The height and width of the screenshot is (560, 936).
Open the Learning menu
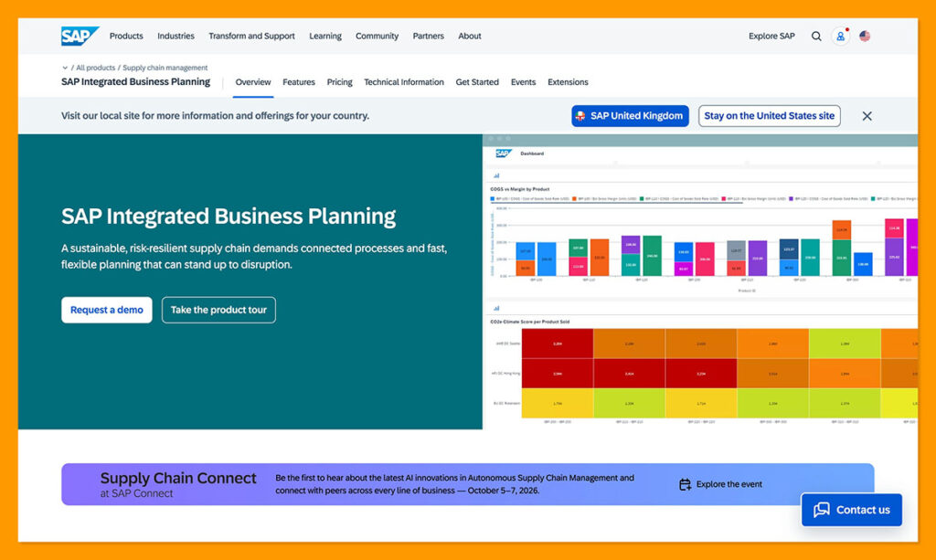pos(325,37)
